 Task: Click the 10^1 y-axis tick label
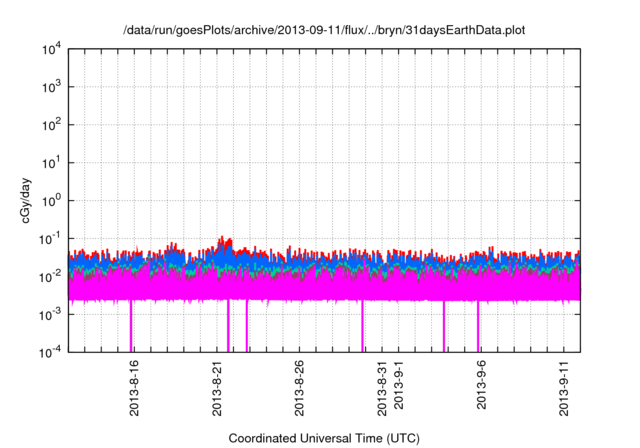51,163
